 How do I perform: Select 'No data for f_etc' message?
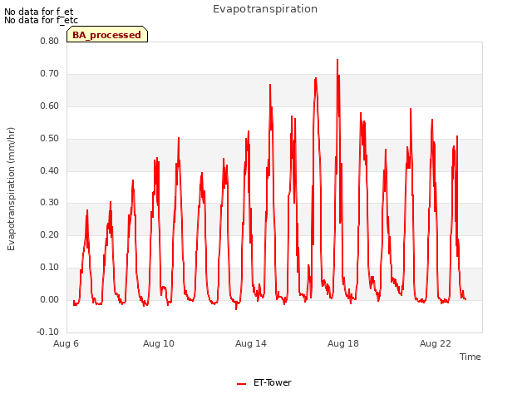point(41,20)
